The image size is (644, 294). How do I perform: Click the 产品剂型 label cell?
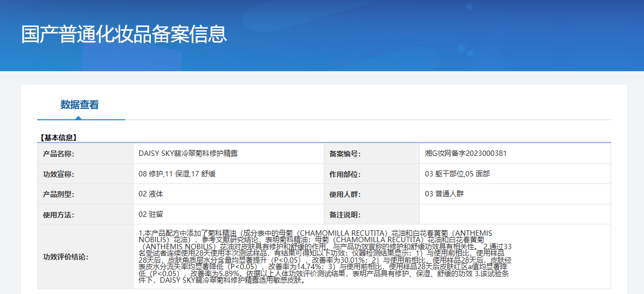point(59,194)
